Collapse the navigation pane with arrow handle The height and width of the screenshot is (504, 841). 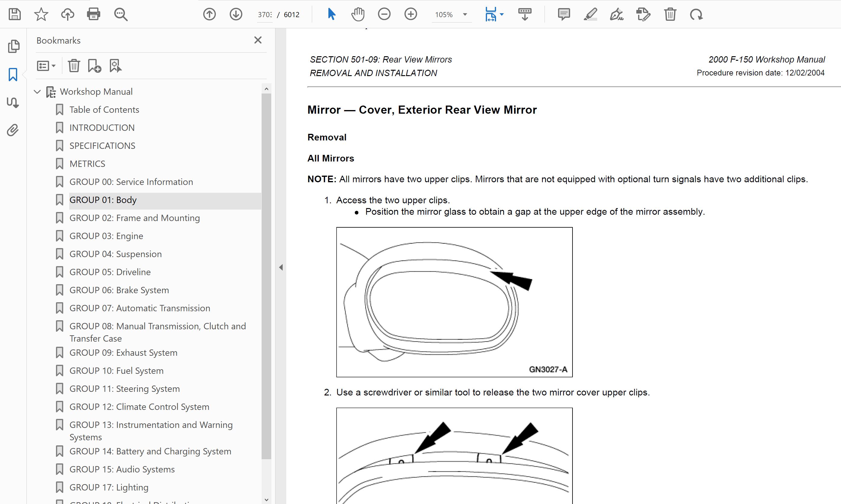click(281, 267)
